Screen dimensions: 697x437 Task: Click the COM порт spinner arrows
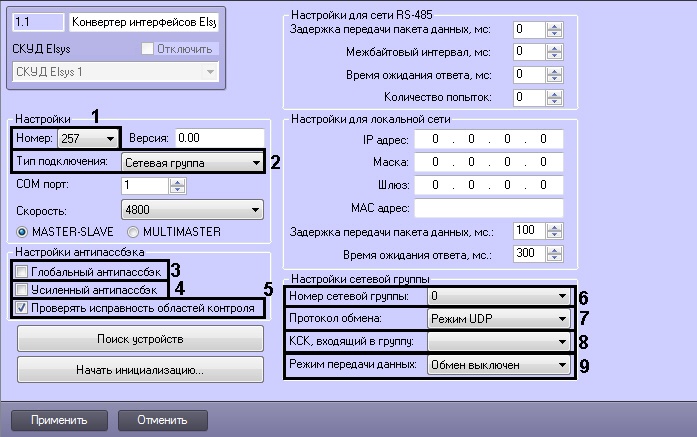(177, 185)
